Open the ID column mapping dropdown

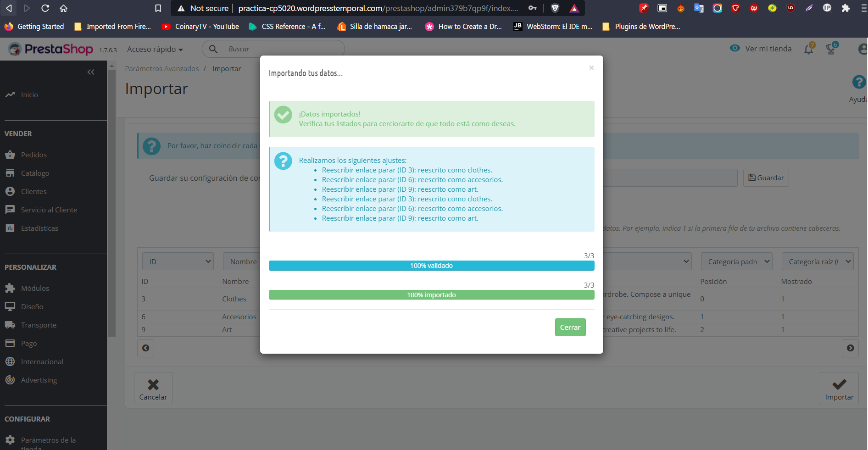click(x=178, y=261)
